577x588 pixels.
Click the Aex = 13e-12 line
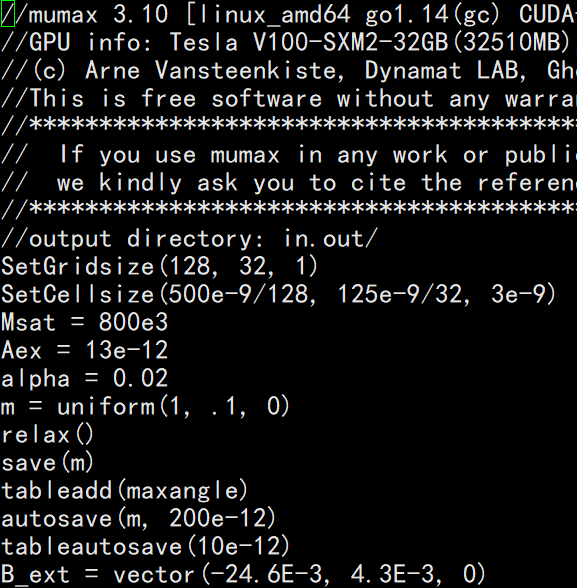(85, 351)
